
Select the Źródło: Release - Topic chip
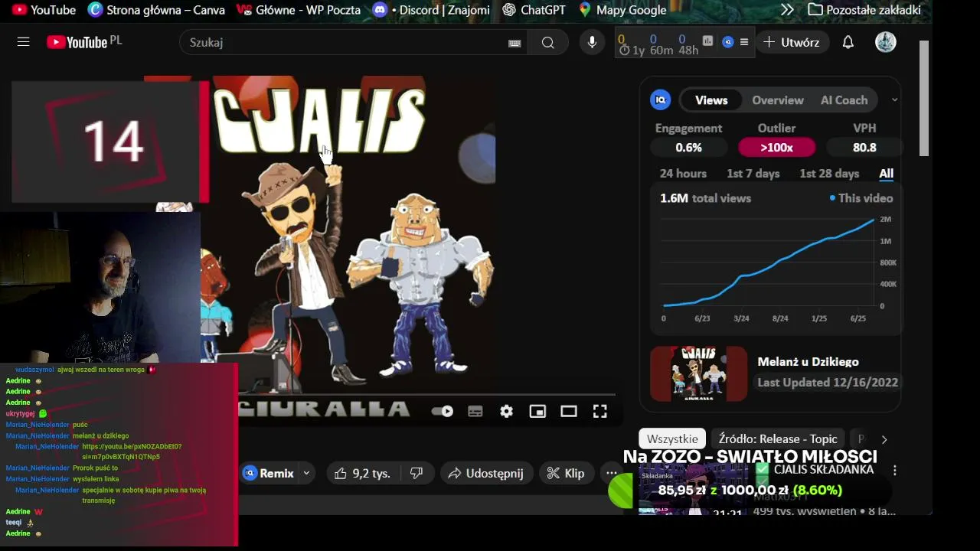[778, 439]
